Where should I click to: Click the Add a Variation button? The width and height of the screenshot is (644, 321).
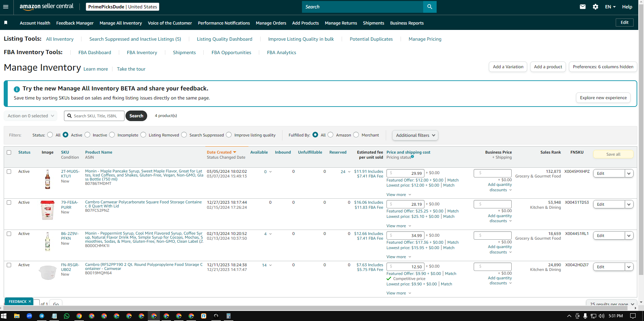508,67
